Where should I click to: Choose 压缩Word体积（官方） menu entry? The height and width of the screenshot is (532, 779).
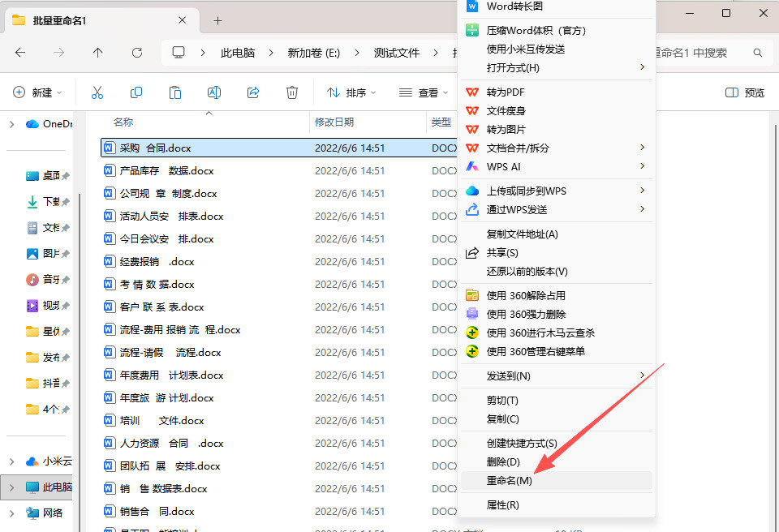[557, 30]
